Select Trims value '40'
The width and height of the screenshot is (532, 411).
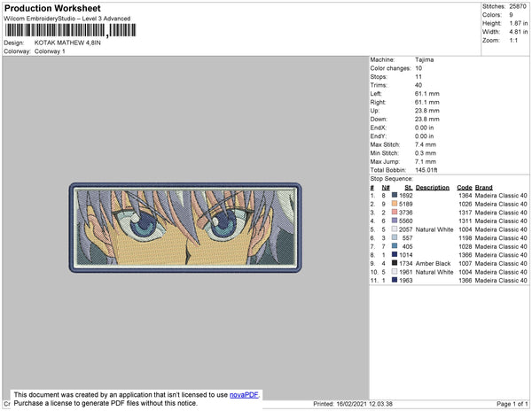pos(419,85)
